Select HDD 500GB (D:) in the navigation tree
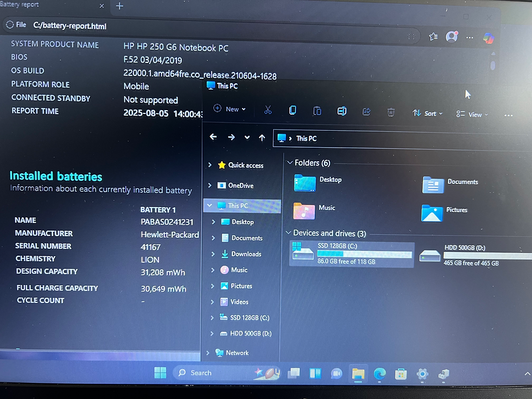Screen dimensions: 532x399 tap(250, 333)
